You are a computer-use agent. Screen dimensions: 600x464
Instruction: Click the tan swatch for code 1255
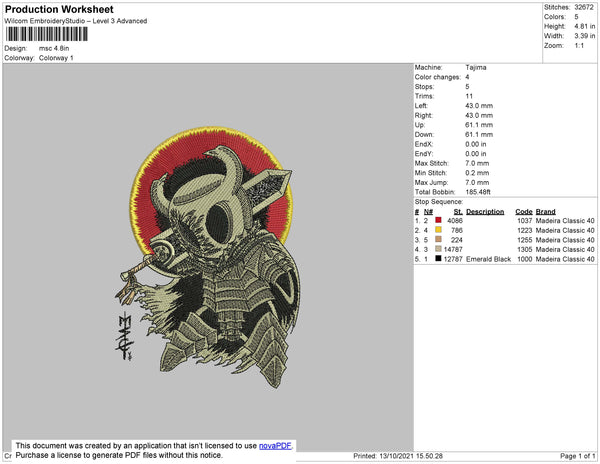(438, 239)
